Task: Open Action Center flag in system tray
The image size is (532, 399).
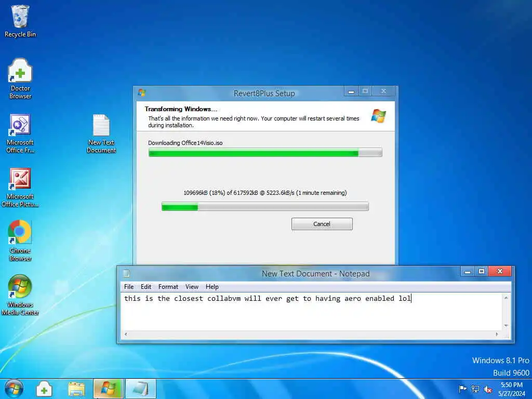Action: (462, 389)
